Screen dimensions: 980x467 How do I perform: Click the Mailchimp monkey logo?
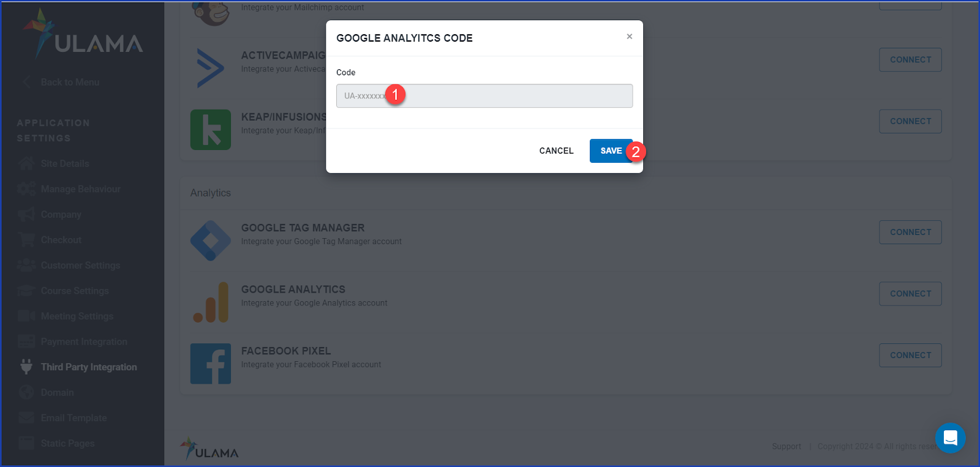tap(211, 12)
